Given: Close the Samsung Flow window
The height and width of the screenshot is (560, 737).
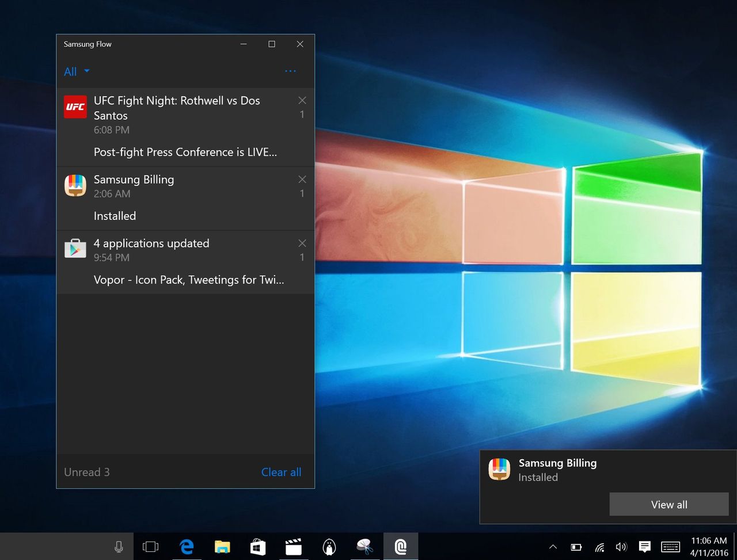Looking at the screenshot, I should coord(300,44).
